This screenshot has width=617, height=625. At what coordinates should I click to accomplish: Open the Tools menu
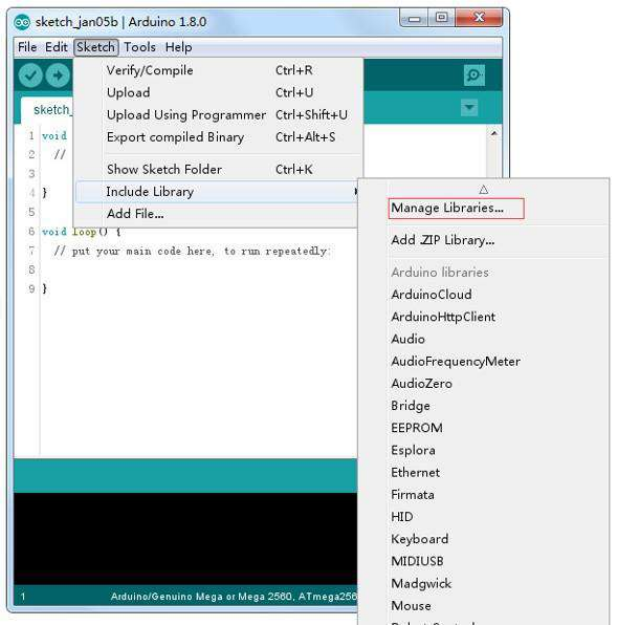140,47
